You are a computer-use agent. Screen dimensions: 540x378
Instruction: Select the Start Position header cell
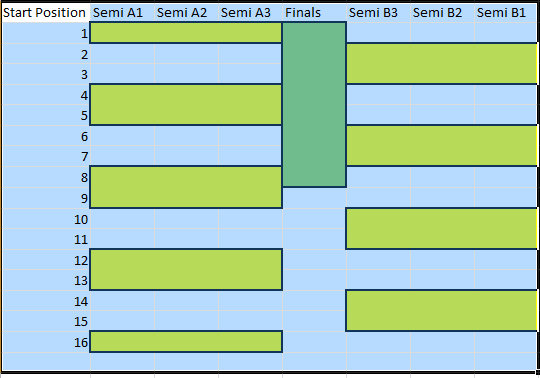(x=46, y=13)
